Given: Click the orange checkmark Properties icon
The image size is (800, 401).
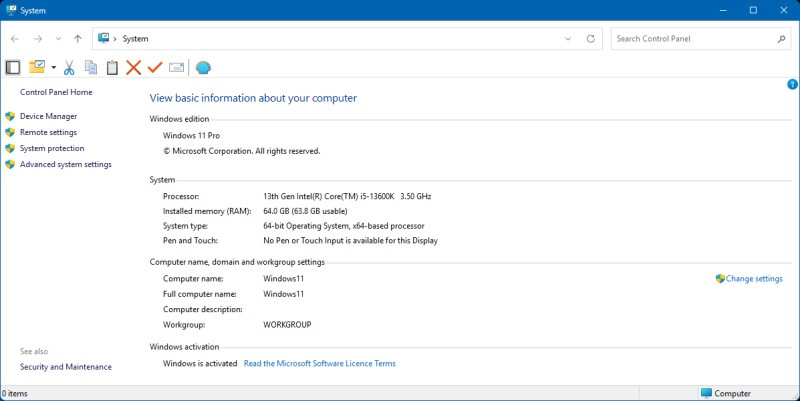Looking at the screenshot, I should pos(155,67).
